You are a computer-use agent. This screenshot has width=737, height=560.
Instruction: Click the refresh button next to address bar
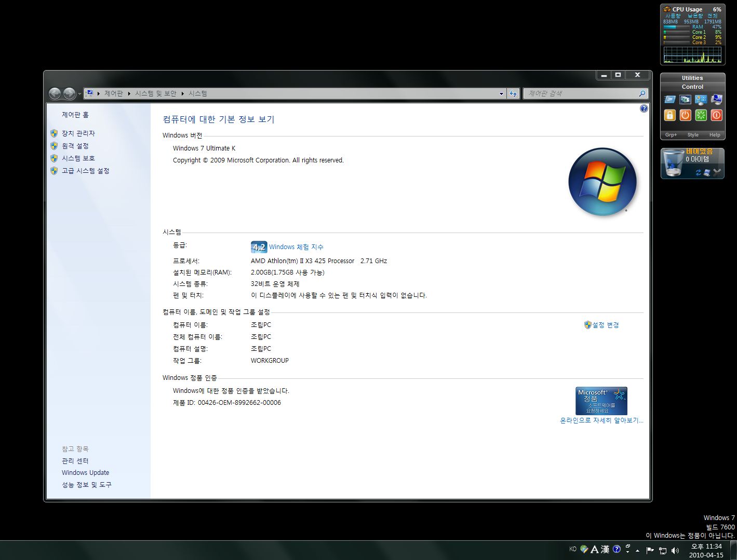[x=513, y=93]
